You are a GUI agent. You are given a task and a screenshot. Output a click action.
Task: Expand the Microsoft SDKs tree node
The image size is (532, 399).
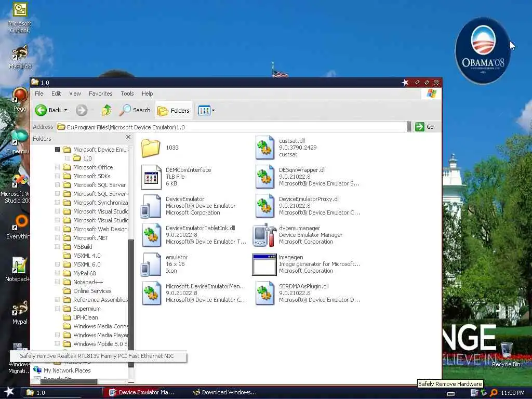click(57, 176)
